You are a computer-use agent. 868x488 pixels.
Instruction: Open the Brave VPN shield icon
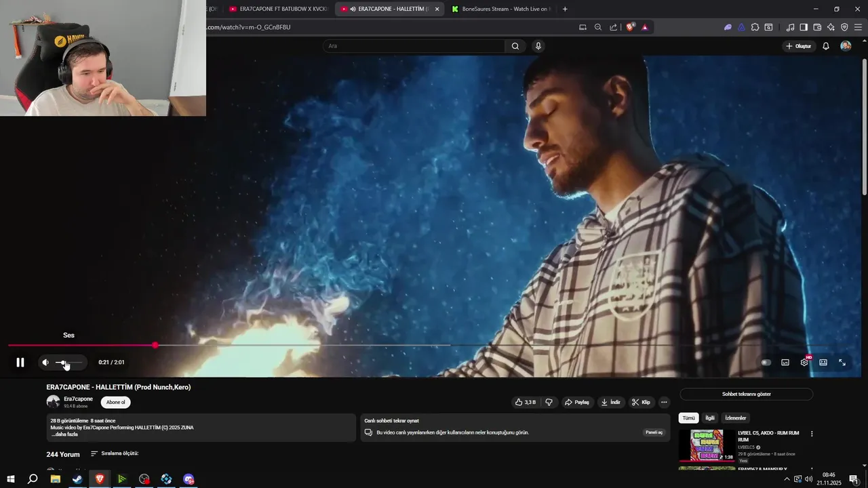844,27
